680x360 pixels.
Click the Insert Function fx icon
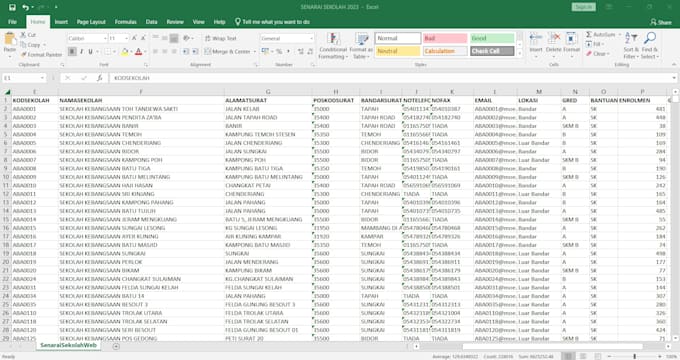[99, 78]
